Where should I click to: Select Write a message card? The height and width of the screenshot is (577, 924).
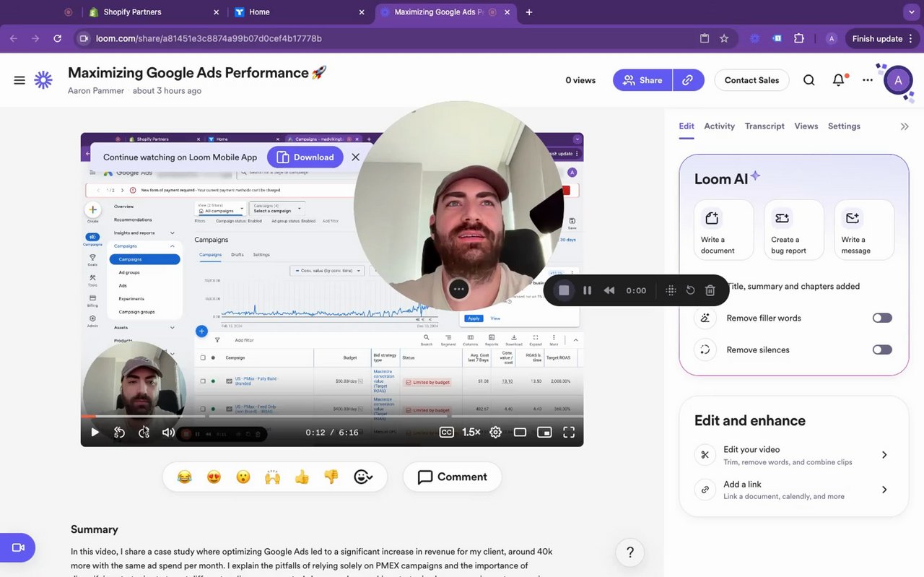[864, 230]
